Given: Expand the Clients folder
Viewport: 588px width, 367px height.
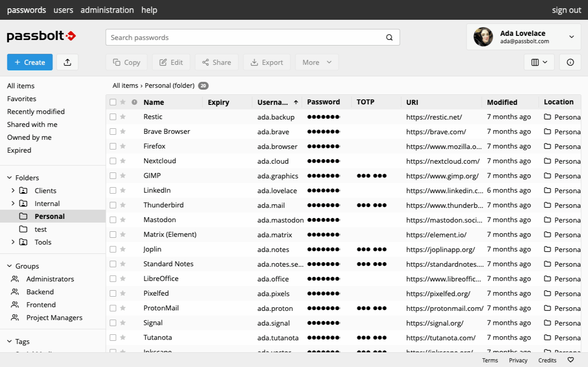Looking at the screenshot, I should point(13,190).
